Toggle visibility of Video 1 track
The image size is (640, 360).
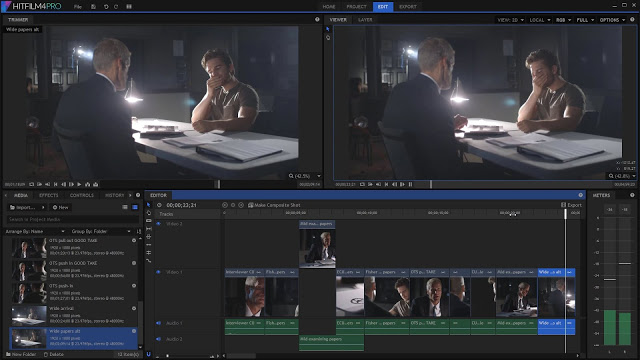coord(158,272)
